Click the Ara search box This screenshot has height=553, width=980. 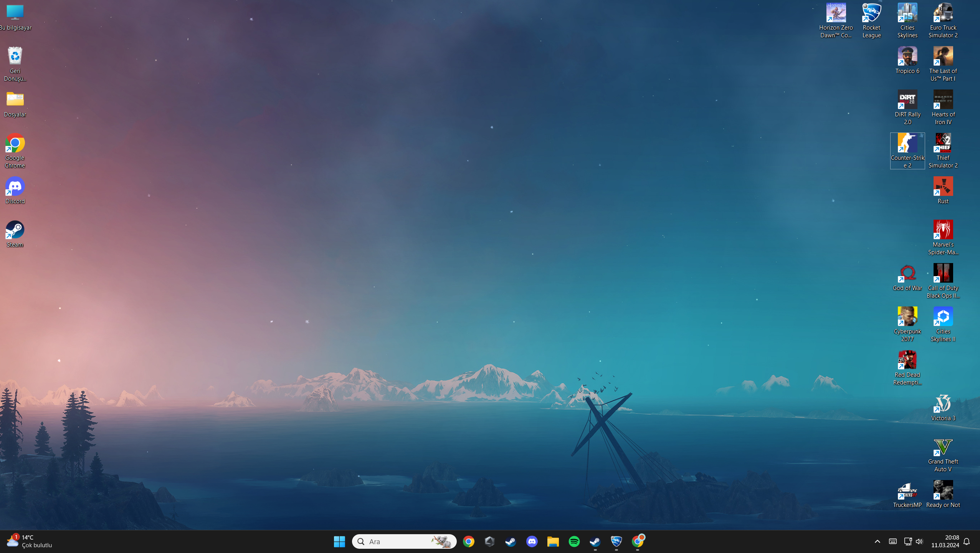pyautogui.click(x=399, y=541)
